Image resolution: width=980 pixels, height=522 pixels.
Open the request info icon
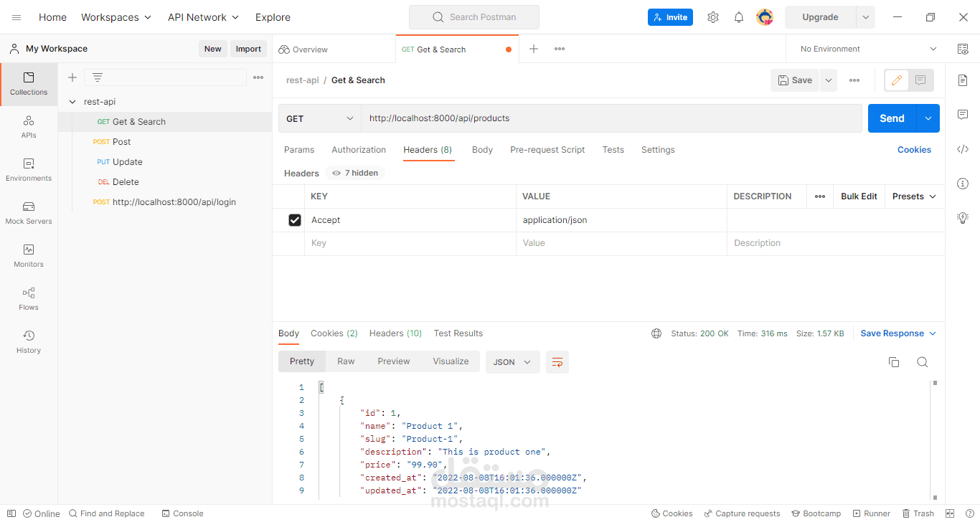(x=963, y=184)
